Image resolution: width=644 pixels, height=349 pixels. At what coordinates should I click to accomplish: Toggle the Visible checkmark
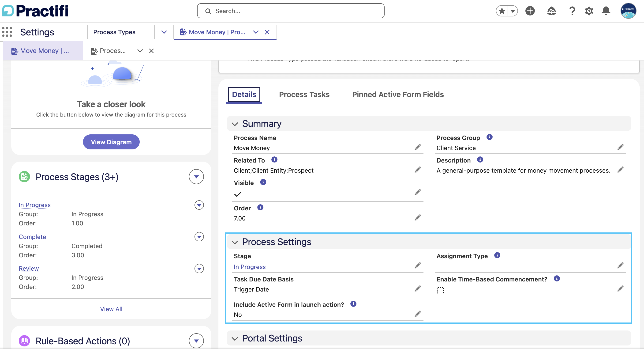237,194
